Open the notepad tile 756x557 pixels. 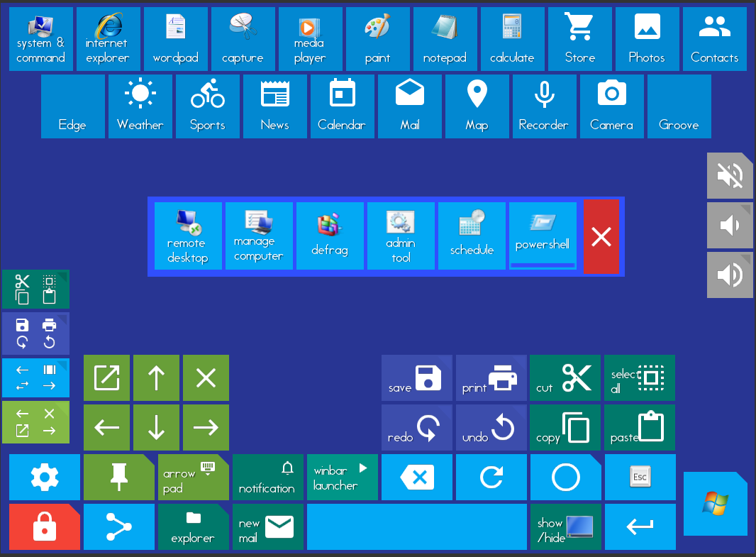pos(445,39)
